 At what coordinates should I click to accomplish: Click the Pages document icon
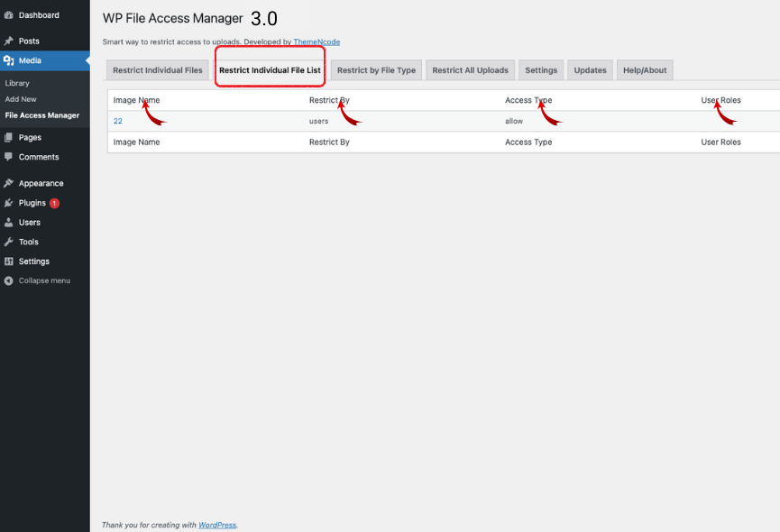(8, 137)
